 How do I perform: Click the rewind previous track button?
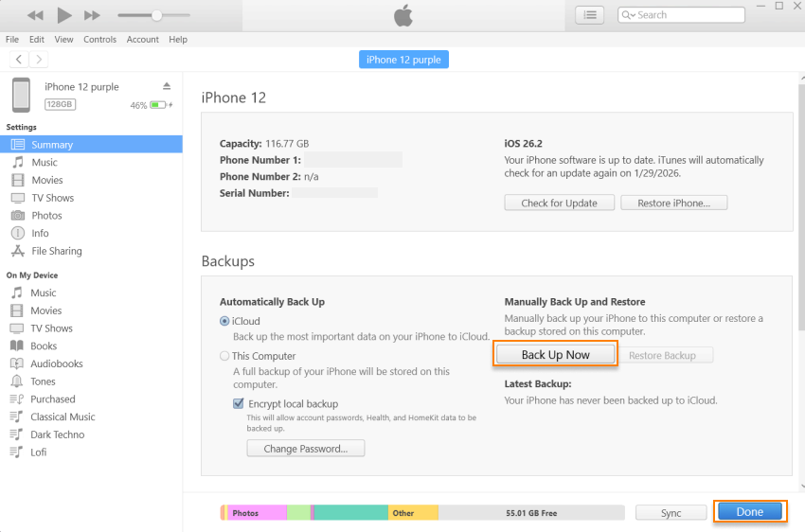click(35, 15)
